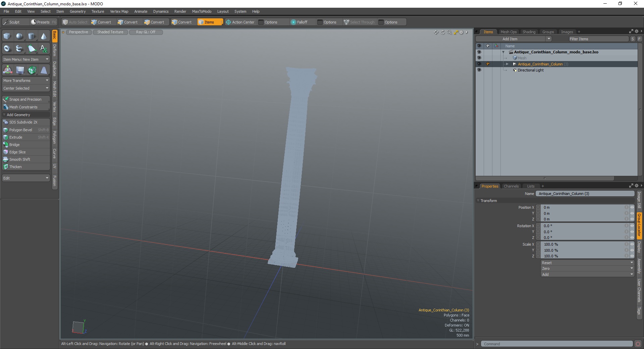644x349 pixels.
Task: Activate the Transform tool icon
Action: click(7, 70)
